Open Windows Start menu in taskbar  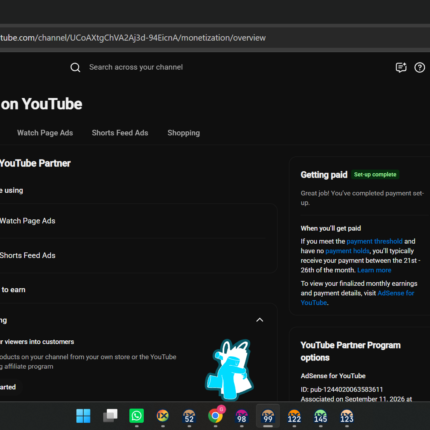[83, 416]
